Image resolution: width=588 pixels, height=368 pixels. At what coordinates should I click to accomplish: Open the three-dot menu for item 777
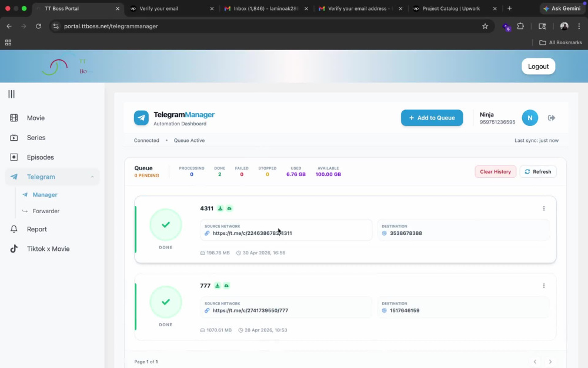544,286
